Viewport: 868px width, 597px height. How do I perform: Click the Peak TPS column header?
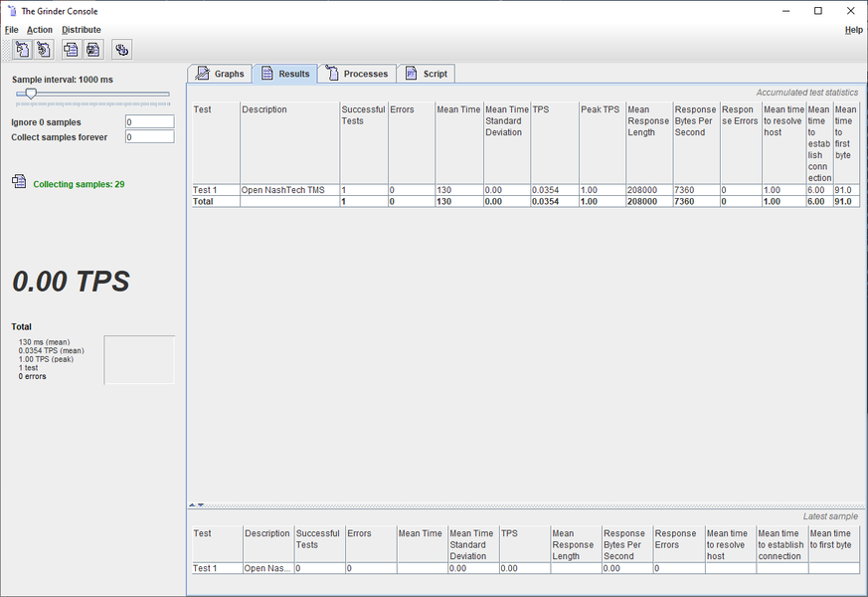tap(601, 109)
